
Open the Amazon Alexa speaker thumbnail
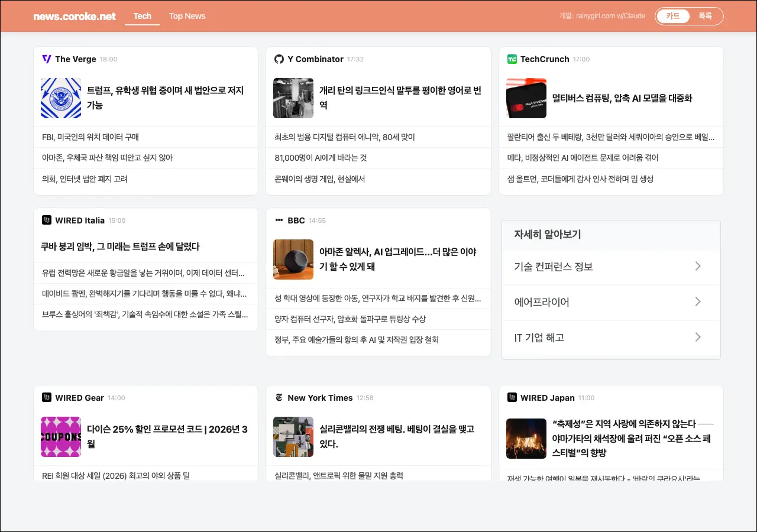(x=293, y=259)
